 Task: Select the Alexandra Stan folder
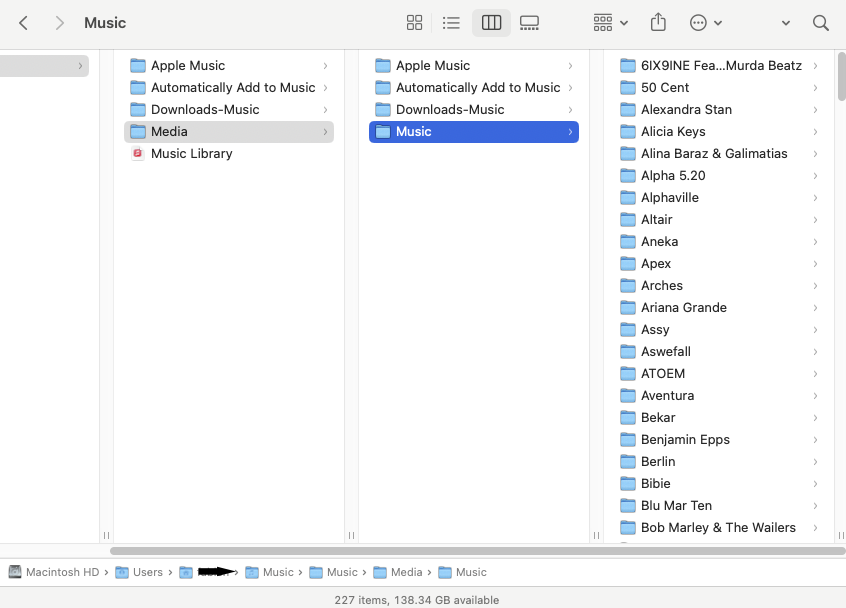[x=719, y=110]
